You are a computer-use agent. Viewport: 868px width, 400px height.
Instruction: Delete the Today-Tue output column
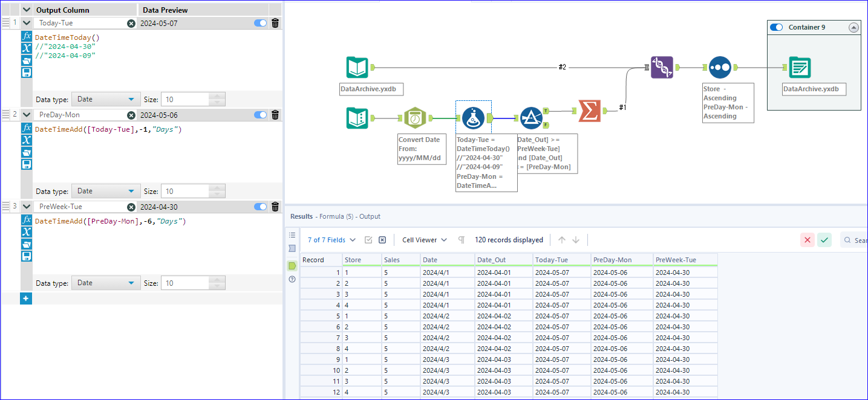pyautogui.click(x=275, y=23)
